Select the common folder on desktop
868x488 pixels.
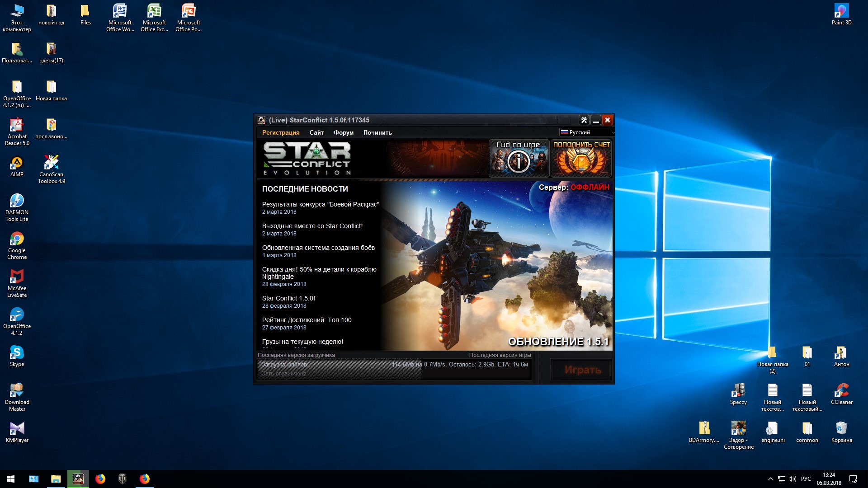click(x=807, y=432)
